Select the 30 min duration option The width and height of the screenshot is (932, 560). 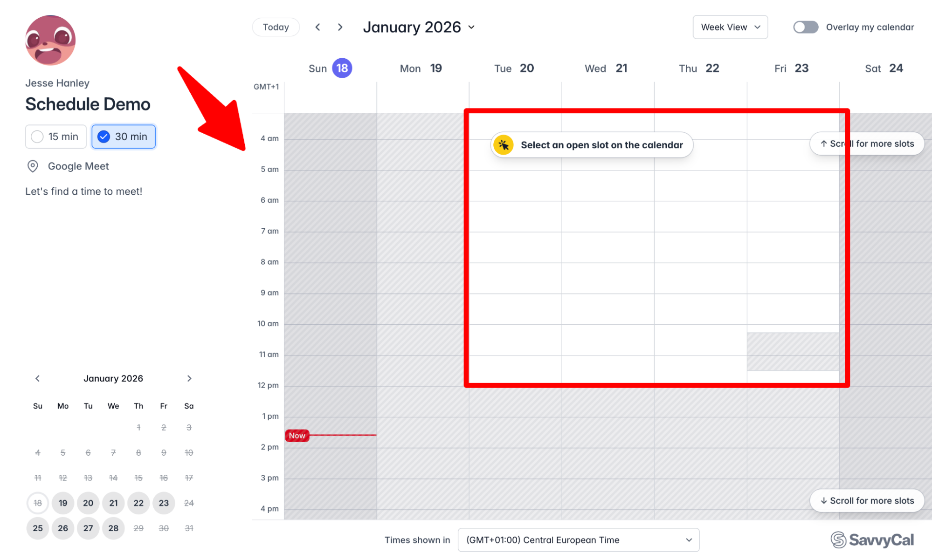(x=124, y=137)
